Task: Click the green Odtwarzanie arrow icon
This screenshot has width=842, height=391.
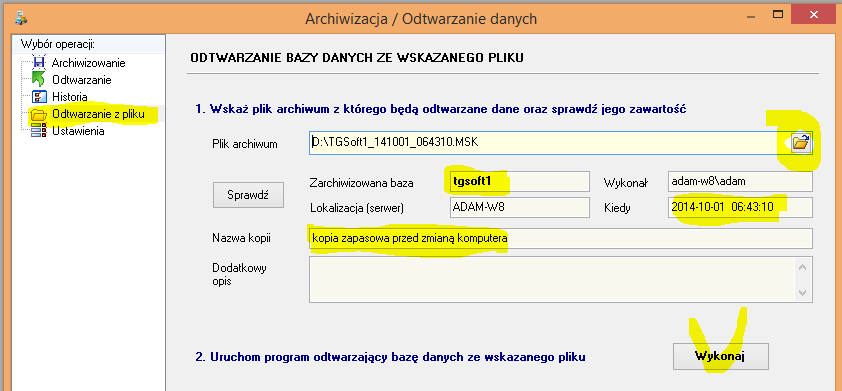Action: [x=39, y=79]
